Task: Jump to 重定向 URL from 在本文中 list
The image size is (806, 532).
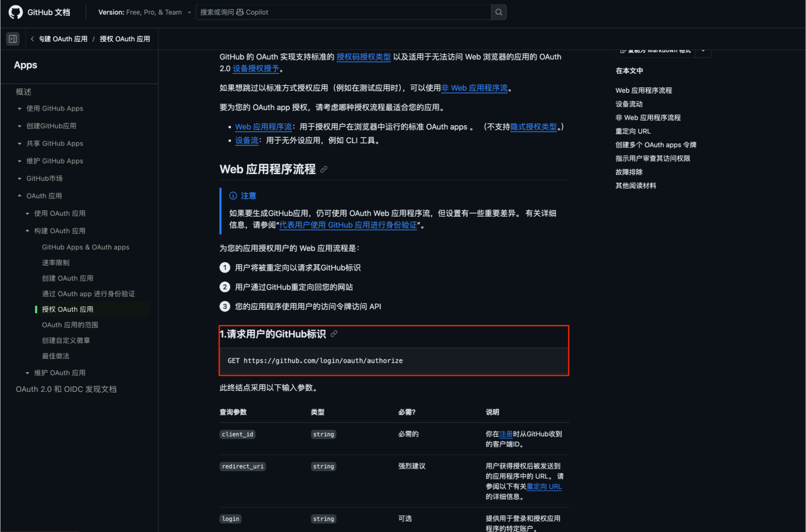Action: [633, 131]
